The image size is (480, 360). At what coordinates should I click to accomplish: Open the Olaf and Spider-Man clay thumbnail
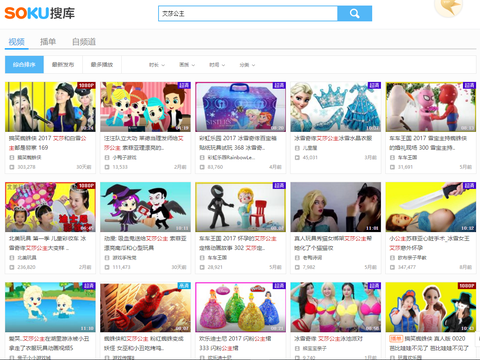[x=431, y=107]
